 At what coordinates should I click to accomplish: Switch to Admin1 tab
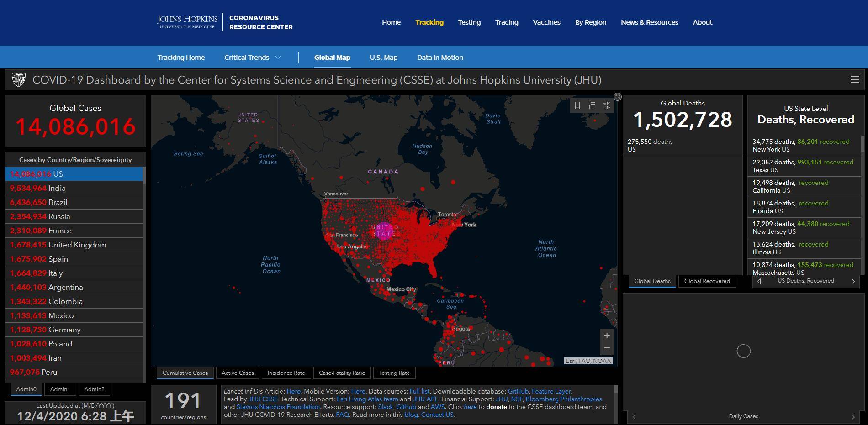pos(60,389)
